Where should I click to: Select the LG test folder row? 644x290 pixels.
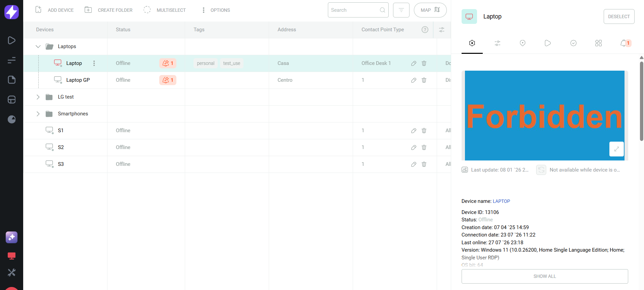pyautogui.click(x=237, y=97)
